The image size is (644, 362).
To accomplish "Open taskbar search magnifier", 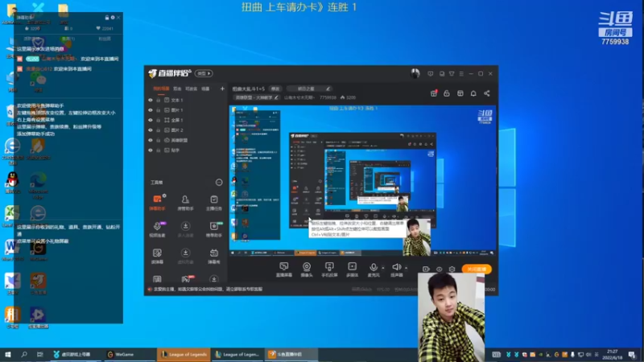I will [x=24, y=354].
